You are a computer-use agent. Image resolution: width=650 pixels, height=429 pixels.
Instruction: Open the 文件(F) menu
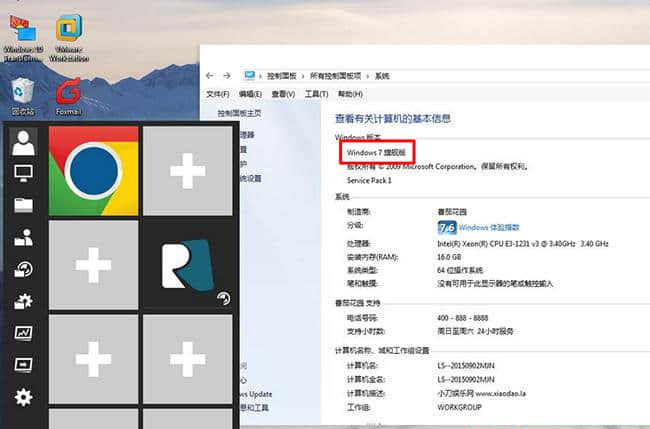[218, 94]
